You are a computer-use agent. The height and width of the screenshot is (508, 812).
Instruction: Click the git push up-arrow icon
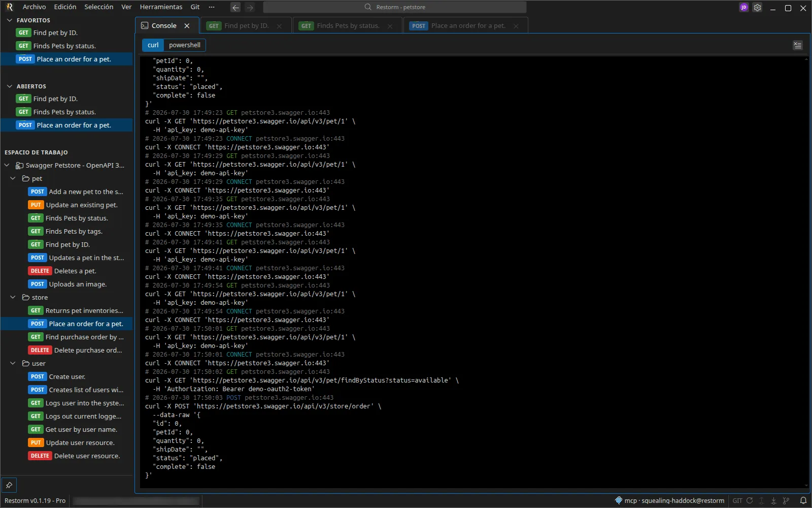[762, 500]
